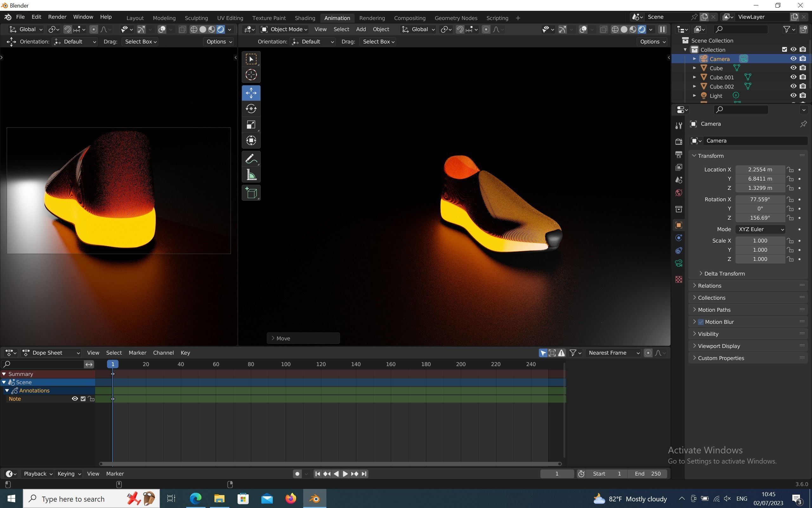Screen dimensions: 812x508
Task: Hide the Camera object in viewport
Action: pyautogui.click(x=793, y=59)
